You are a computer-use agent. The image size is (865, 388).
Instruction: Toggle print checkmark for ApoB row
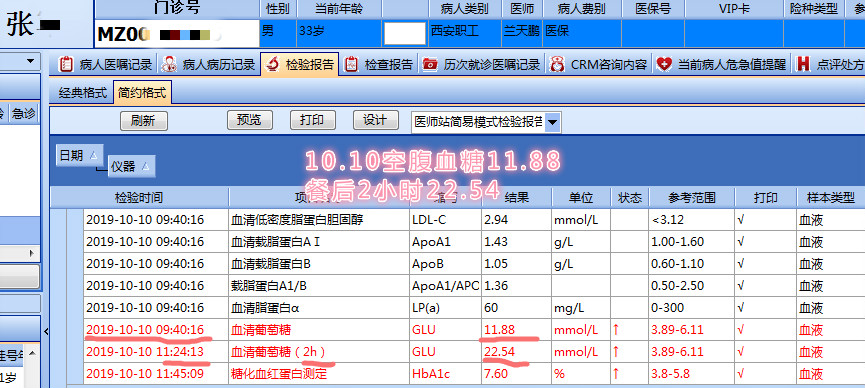coord(740,264)
